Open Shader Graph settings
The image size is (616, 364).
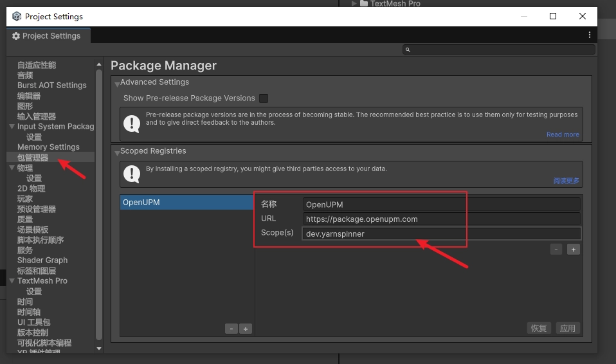pos(42,260)
